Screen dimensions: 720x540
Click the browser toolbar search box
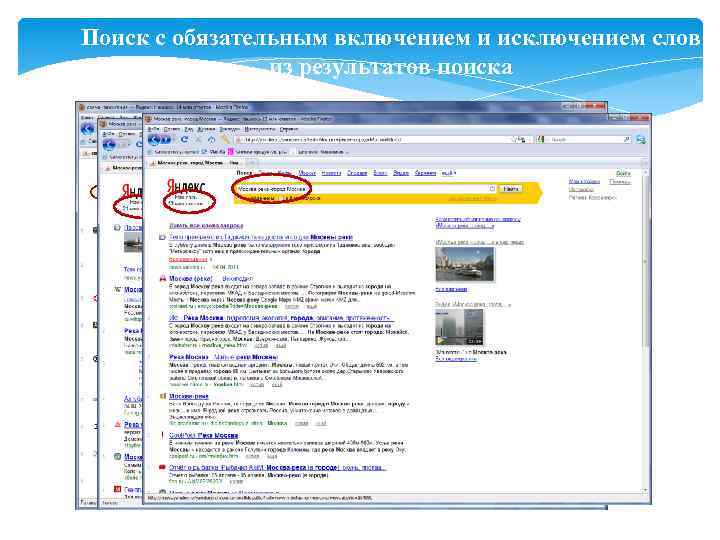pyautogui.click(x=583, y=139)
